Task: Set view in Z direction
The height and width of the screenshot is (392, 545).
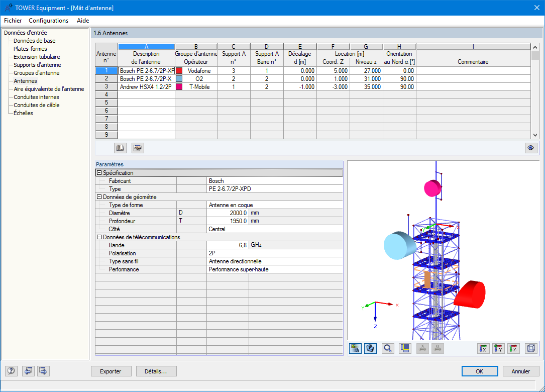Action: coord(514,348)
